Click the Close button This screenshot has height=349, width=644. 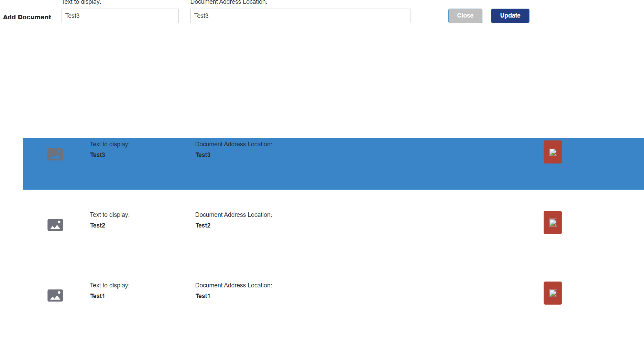[x=465, y=15]
